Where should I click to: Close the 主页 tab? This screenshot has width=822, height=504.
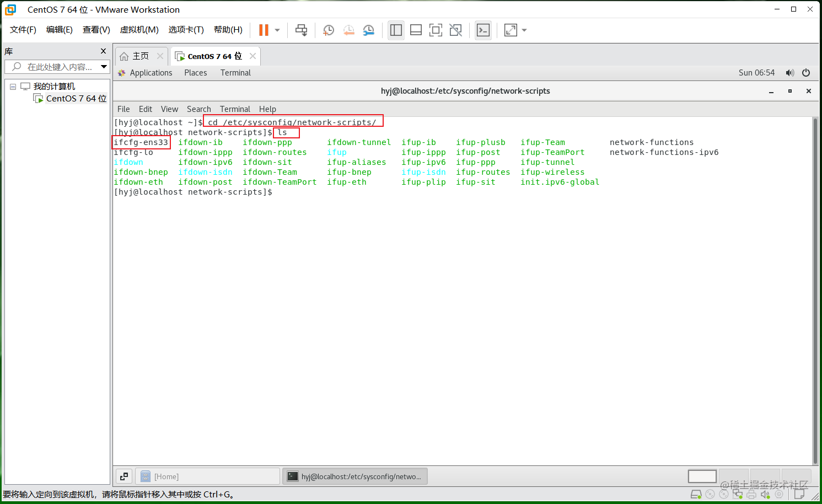click(x=160, y=56)
